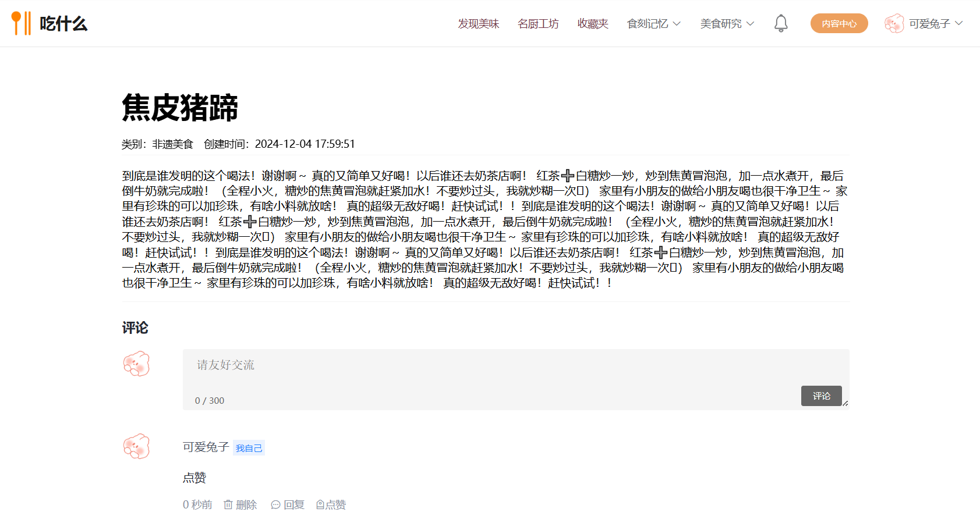The height and width of the screenshot is (523, 980).
Task: Expand the 美食研究 dropdown menu
Action: 727,24
